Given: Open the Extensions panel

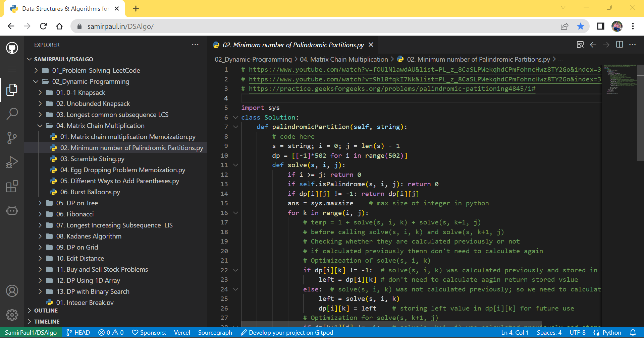Looking at the screenshot, I should [12, 187].
